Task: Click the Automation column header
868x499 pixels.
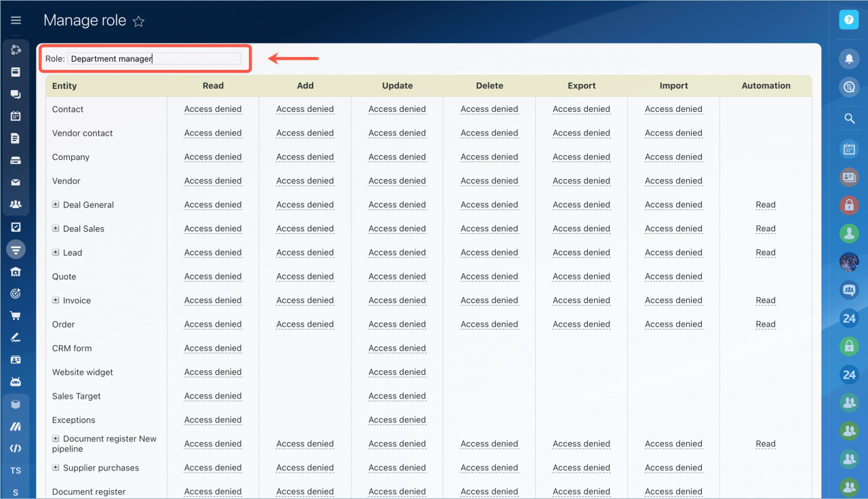Action: pyautogui.click(x=766, y=86)
